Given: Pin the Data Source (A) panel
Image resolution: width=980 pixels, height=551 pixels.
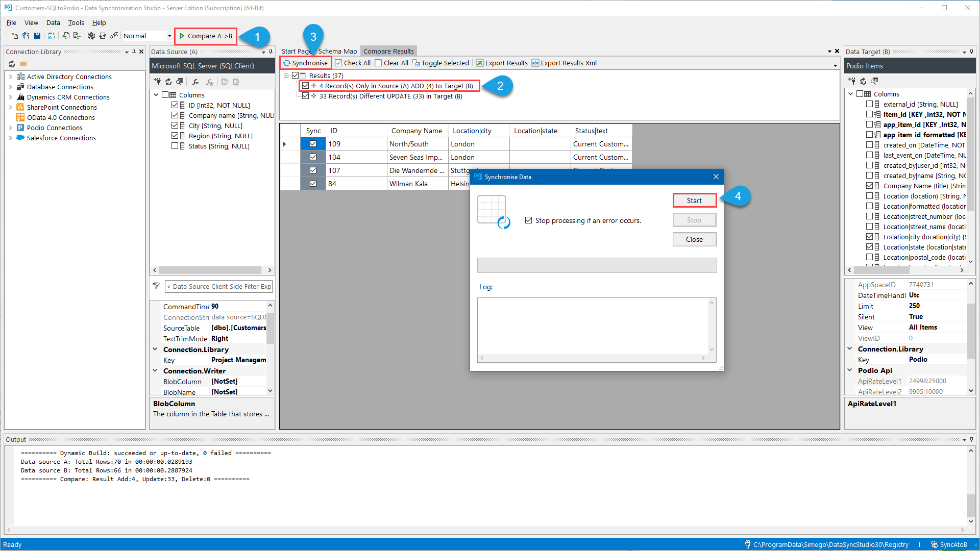Looking at the screenshot, I should tap(271, 52).
